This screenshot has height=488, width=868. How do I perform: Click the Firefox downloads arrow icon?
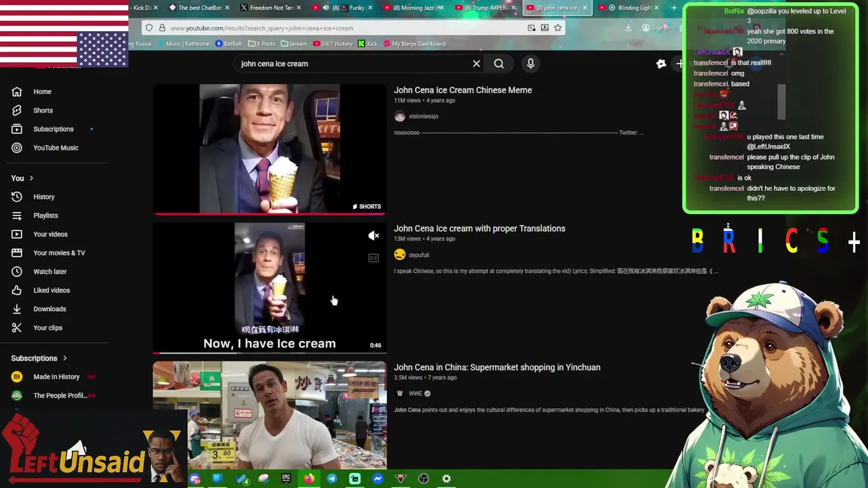click(628, 28)
